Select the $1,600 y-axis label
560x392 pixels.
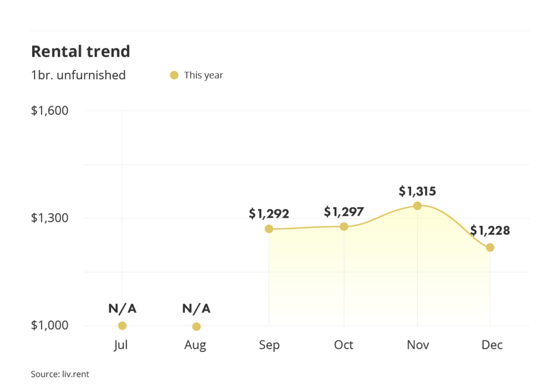tap(50, 110)
